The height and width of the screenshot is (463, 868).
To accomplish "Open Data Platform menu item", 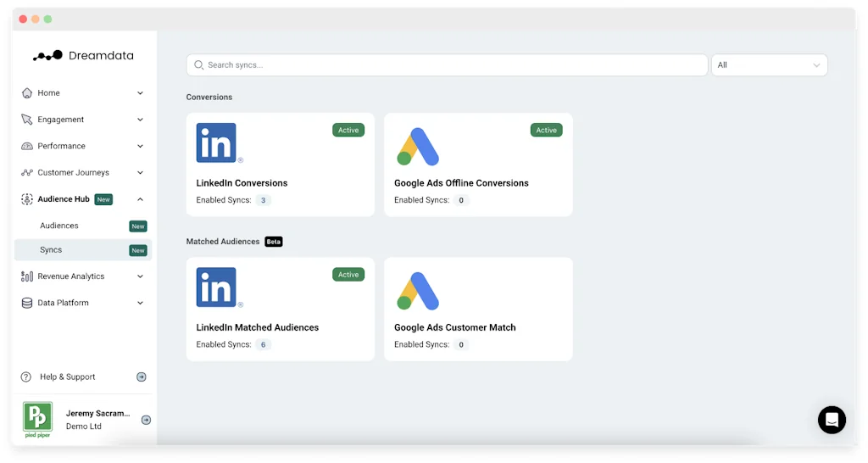I will [83, 303].
